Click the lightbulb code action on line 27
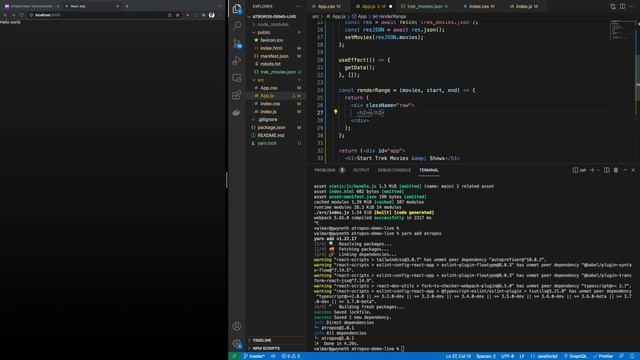The image size is (640, 360). (x=336, y=111)
